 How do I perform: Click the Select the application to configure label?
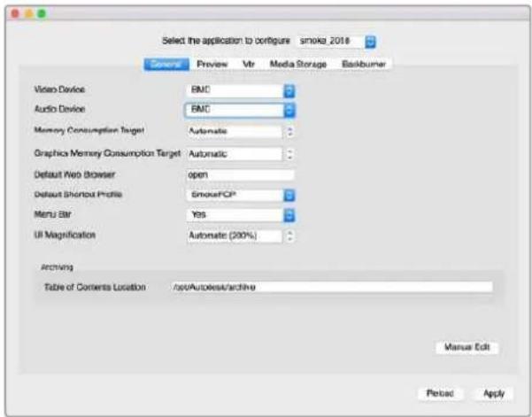(x=226, y=41)
